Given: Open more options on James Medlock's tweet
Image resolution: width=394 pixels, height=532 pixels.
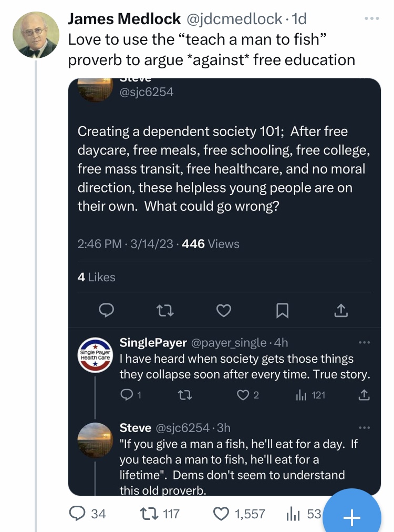Looking at the screenshot, I should click(372, 18).
